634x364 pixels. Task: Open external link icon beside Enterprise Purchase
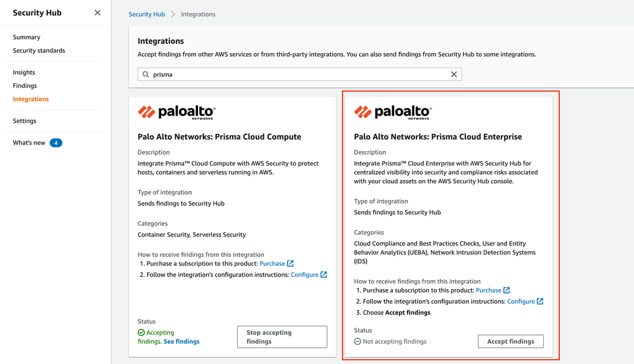coord(506,290)
